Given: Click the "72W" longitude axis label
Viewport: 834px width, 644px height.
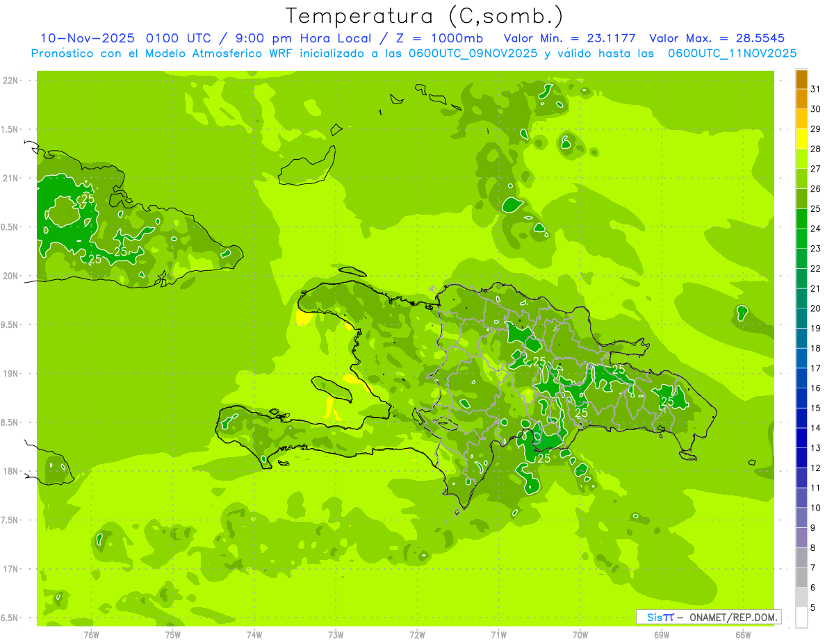Looking at the screenshot, I should point(417,634).
